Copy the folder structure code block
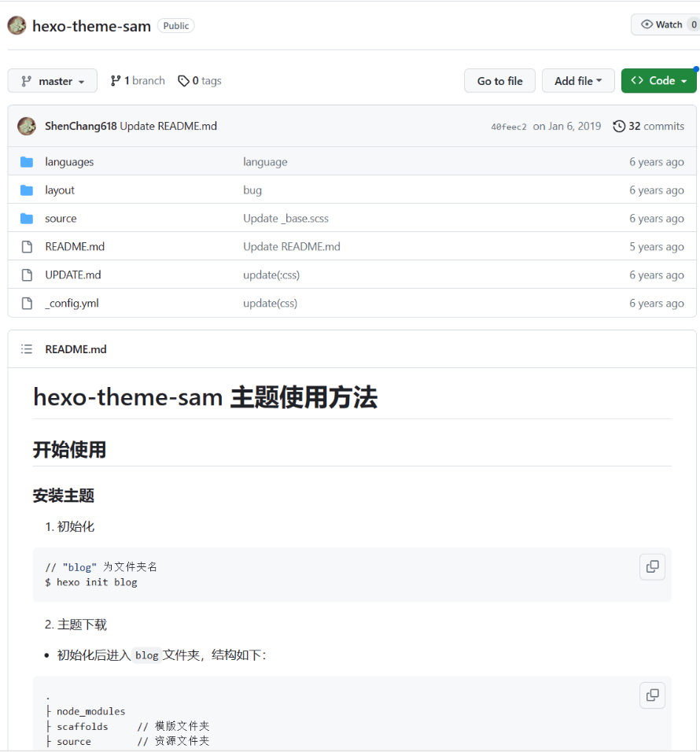 [x=652, y=695]
